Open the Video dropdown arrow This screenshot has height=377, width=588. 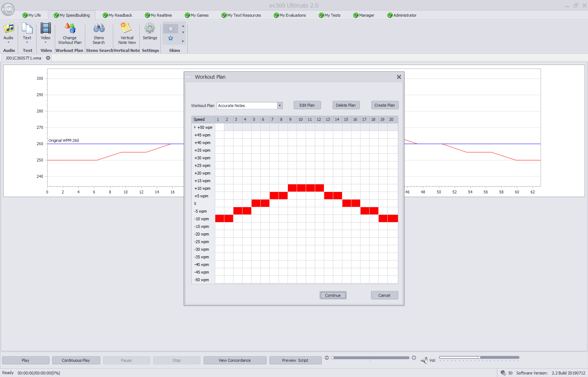(46, 42)
